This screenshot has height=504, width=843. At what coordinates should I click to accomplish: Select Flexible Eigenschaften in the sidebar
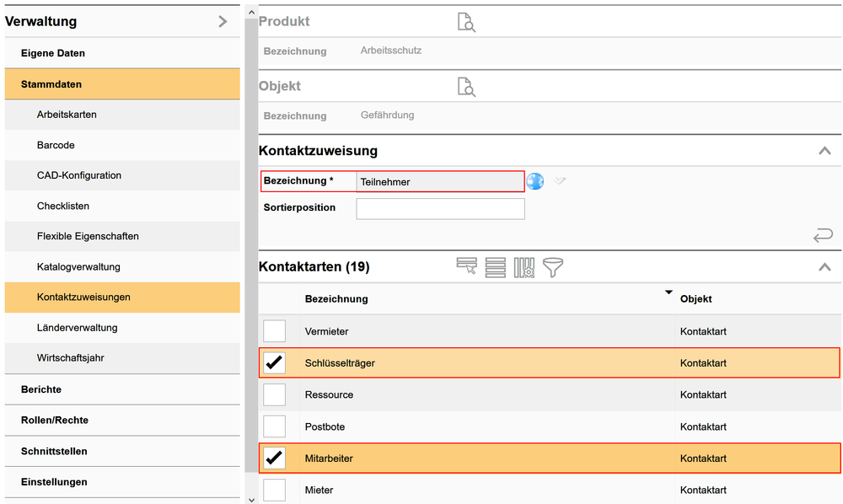tap(88, 236)
